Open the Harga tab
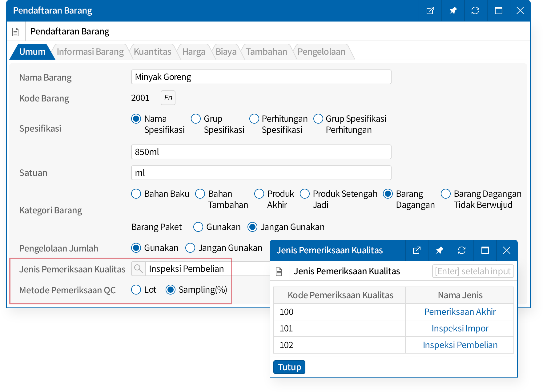Screen dimensions: 543x392 tap(194, 52)
